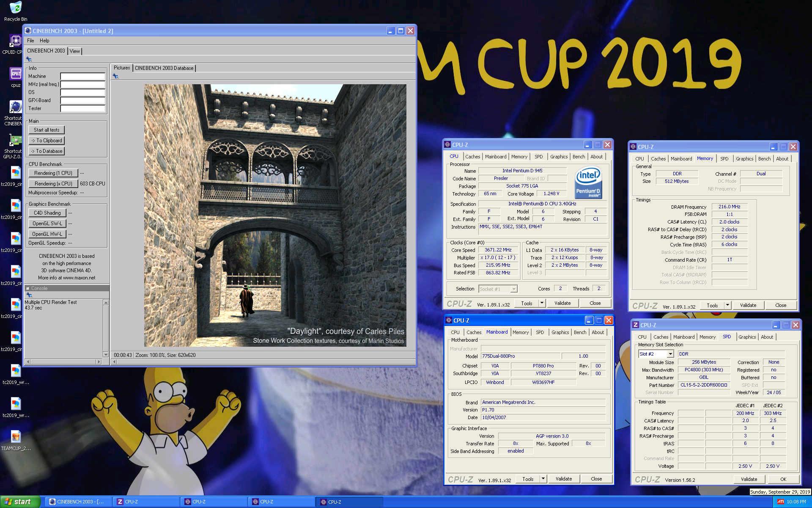Run Rendering (1 CPU) benchmark
Image resolution: width=812 pixels, height=508 pixels.
pos(53,173)
